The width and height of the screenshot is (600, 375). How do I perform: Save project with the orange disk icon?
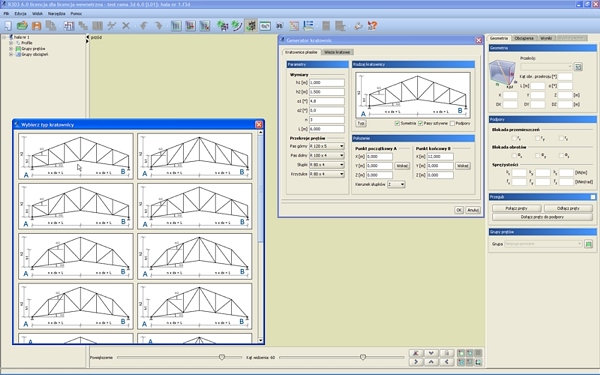click(x=37, y=26)
